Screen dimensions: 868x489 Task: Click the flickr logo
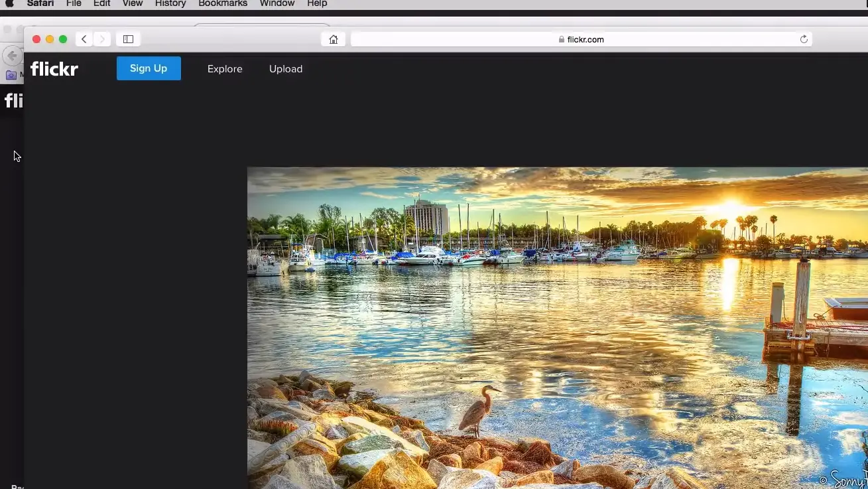click(54, 68)
